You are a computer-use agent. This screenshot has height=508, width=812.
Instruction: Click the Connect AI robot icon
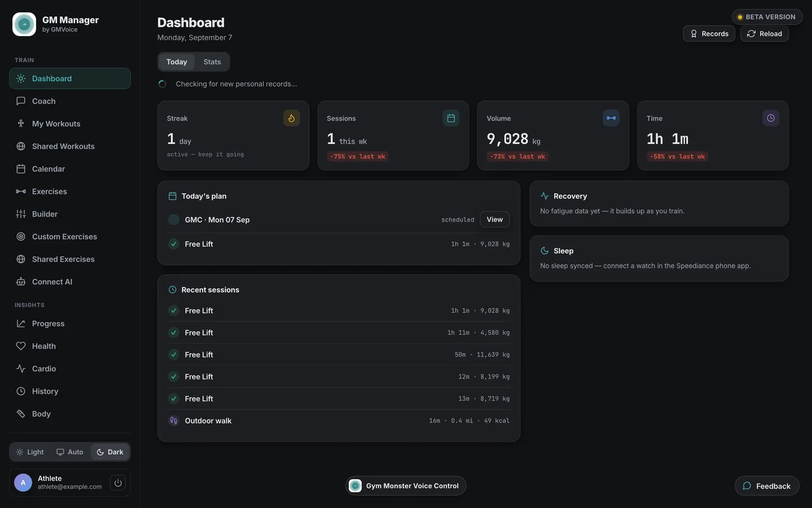click(x=21, y=282)
